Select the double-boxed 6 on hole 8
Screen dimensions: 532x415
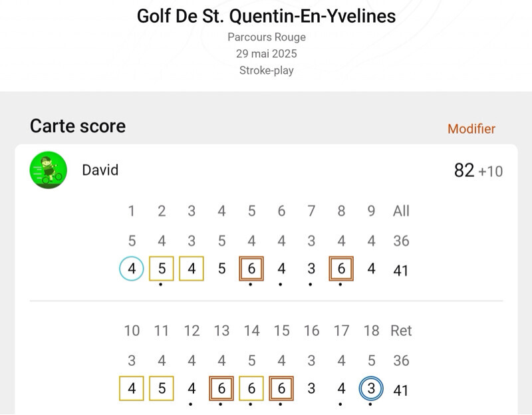pos(341,269)
